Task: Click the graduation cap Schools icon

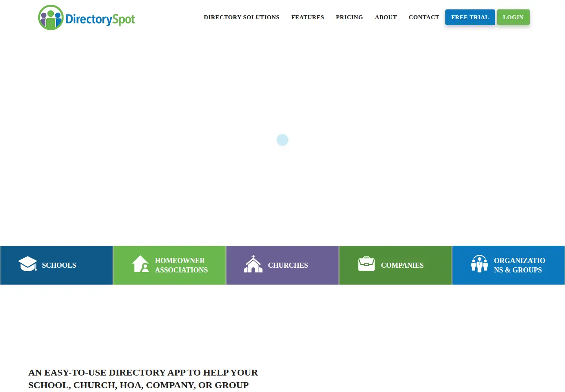Action: (x=27, y=264)
